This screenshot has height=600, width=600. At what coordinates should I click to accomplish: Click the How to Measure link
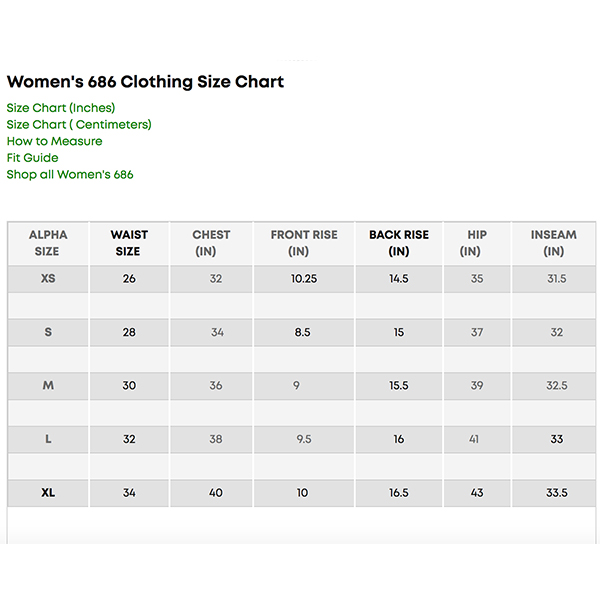point(54,141)
